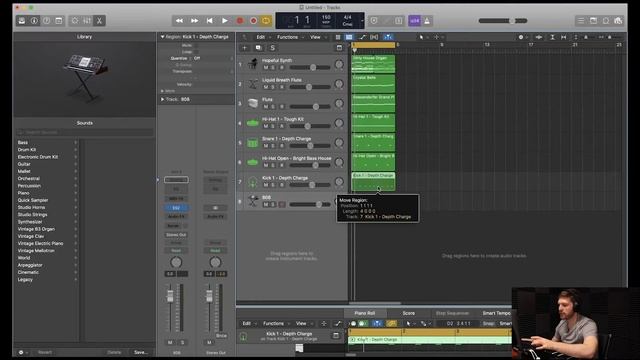Click the Stereo Out output slot in inspector
Viewport: 640px width, 360px height.
(176, 235)
